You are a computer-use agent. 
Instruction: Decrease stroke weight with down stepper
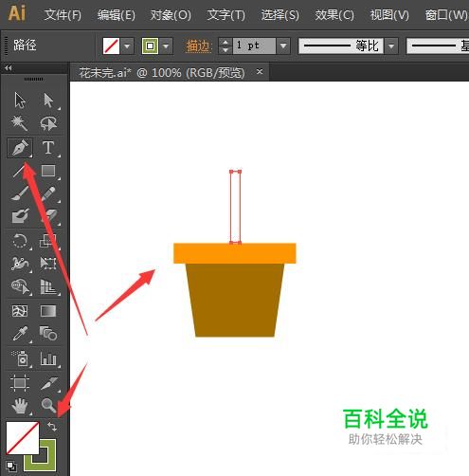(x=225, y=50)
